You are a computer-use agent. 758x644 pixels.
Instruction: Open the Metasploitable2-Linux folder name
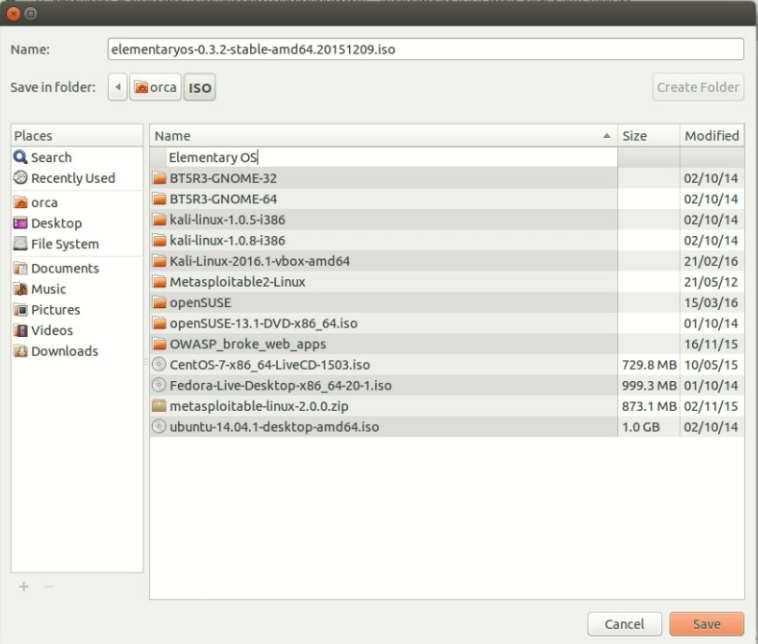click(237, 282)
